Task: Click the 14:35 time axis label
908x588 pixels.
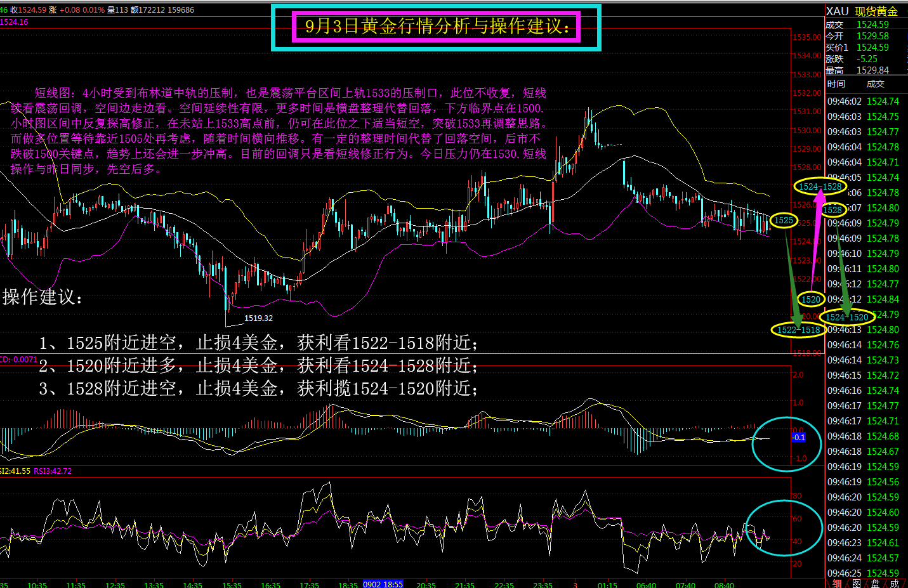Action: [192, 584]
